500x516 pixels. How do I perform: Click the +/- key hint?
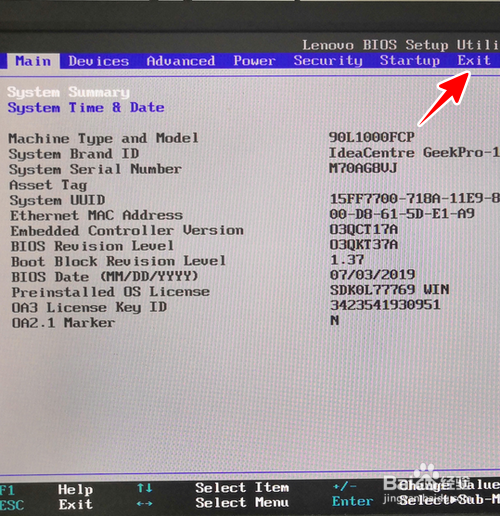click(x=345, y=487)
